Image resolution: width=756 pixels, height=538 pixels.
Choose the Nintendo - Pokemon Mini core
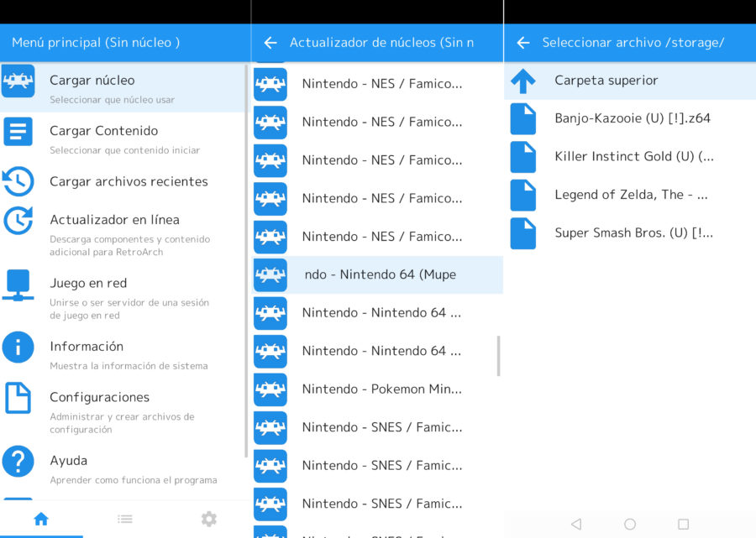coord(381,389)
